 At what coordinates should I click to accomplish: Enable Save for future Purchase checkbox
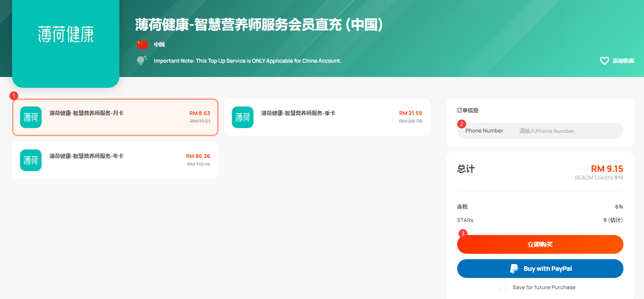503,287
